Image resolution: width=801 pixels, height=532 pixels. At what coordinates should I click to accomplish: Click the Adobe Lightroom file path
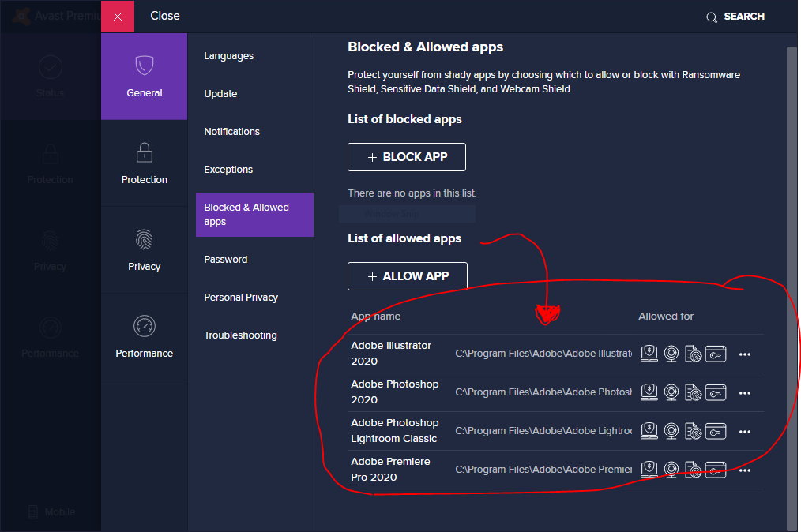coord(543,431)
